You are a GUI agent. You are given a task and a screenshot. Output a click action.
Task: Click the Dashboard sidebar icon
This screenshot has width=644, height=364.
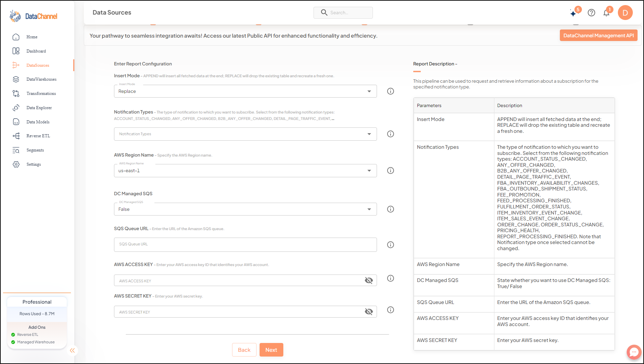(16, 51)
